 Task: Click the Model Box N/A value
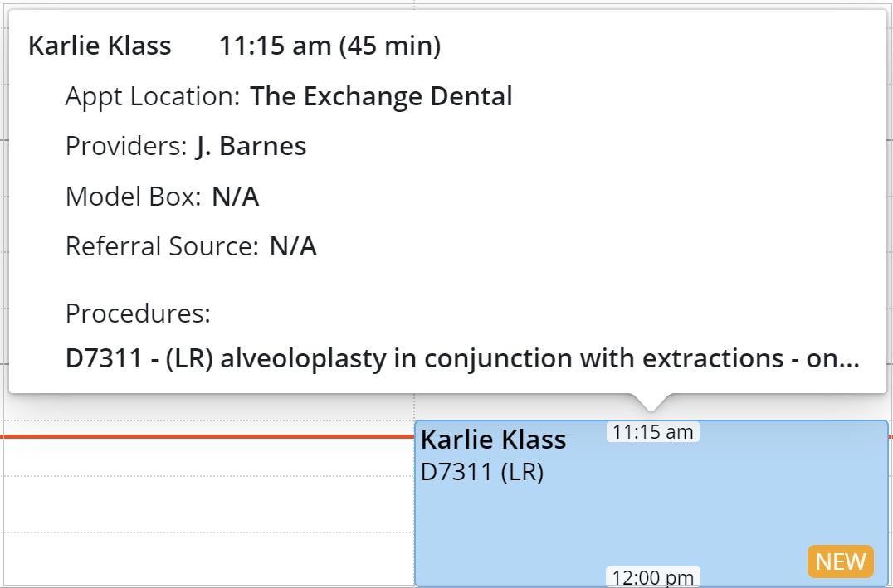pyautogui.click(x=235, y=197)
